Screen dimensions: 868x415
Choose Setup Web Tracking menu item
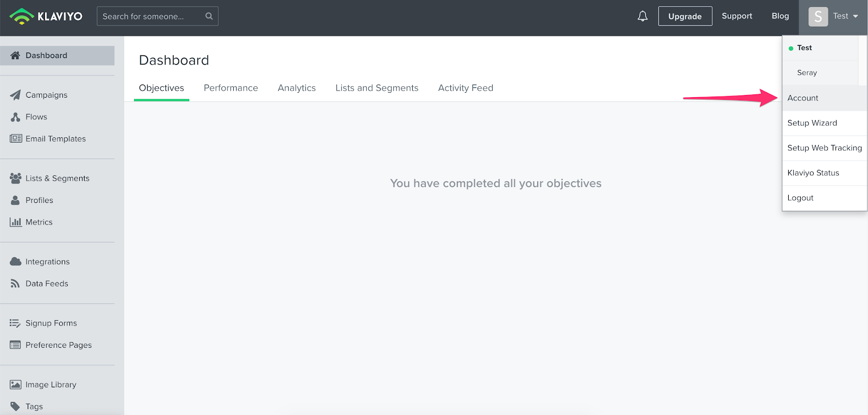click(824, 148)
